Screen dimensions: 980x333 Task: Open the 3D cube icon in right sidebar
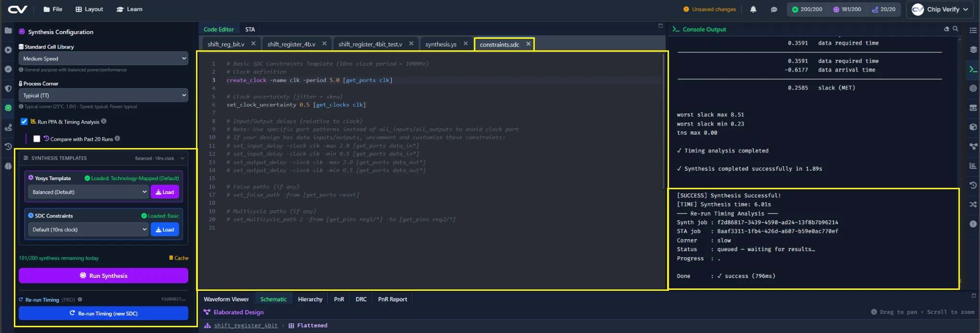tap(973, 127)
